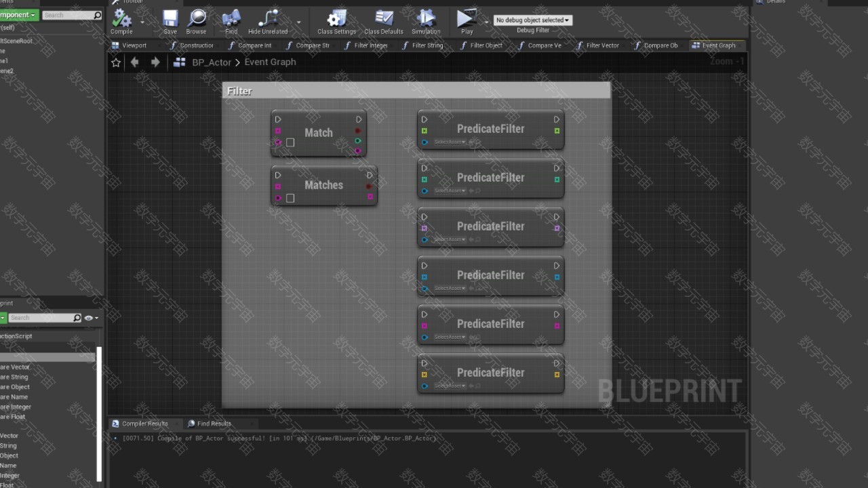Switch to the Viewport tab
The height and width of the screenshot is (488, 868).
point(134,45)
